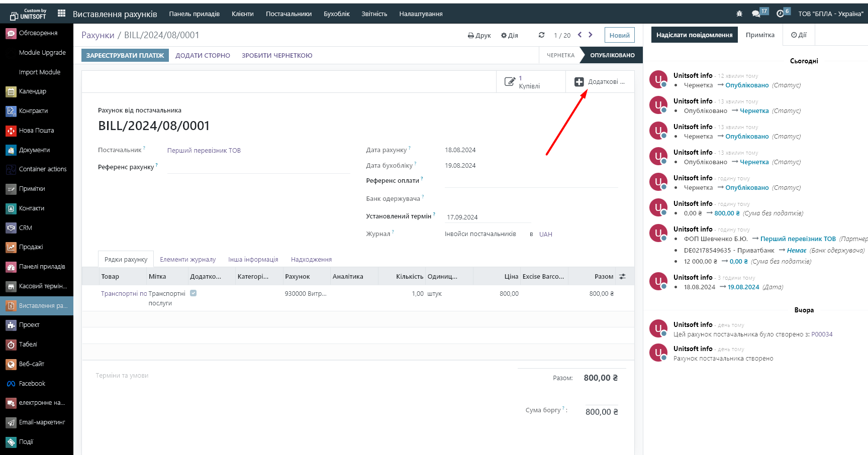The image size is (868, 455).
Task: Open the Дія actions dropdown
Action: [x=509, y=36]
